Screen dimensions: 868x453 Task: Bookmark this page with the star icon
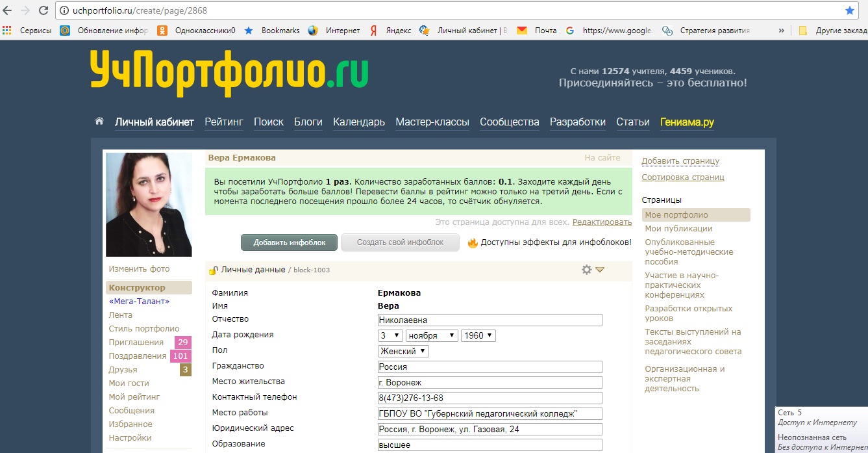(x=850, y=10)
